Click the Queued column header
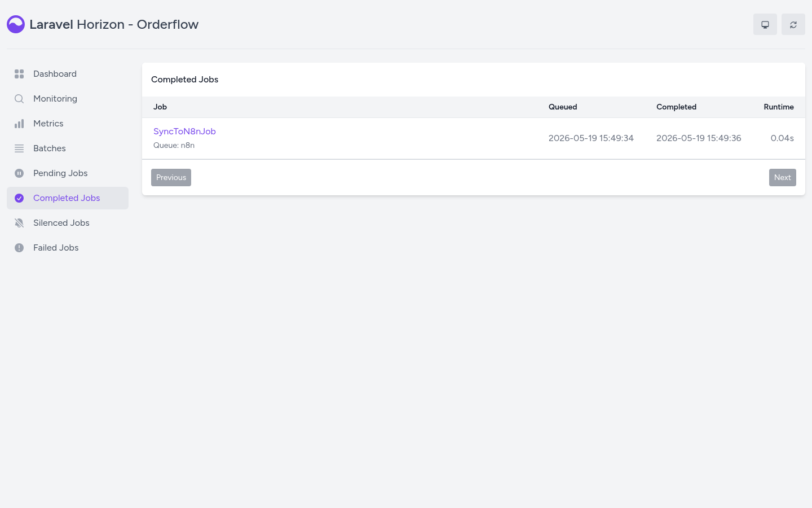This screenshot has height=508, width=812. (x=563, y=107)
